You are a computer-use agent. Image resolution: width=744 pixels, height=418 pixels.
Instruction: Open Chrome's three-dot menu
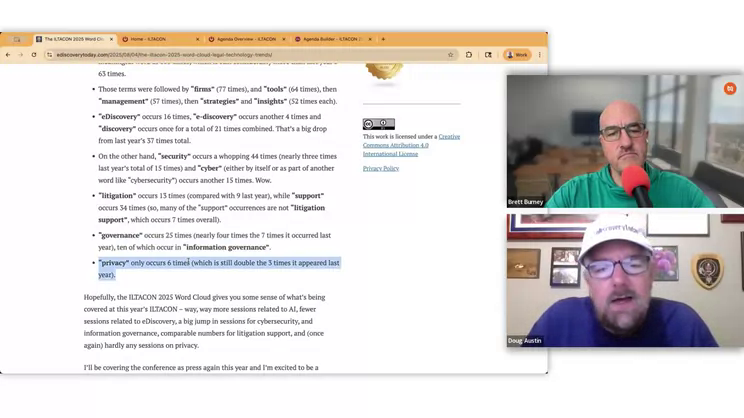[539, 55]
